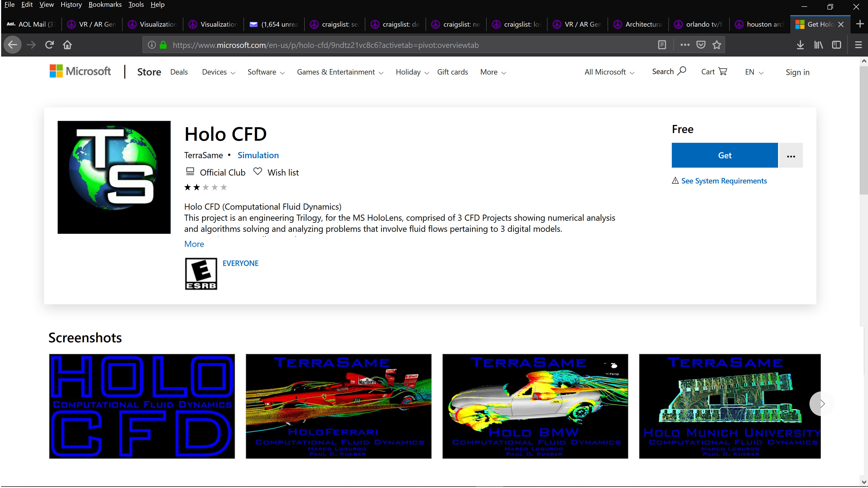
Task: Show the library icon in toolbar
Action: coord(818,45)
